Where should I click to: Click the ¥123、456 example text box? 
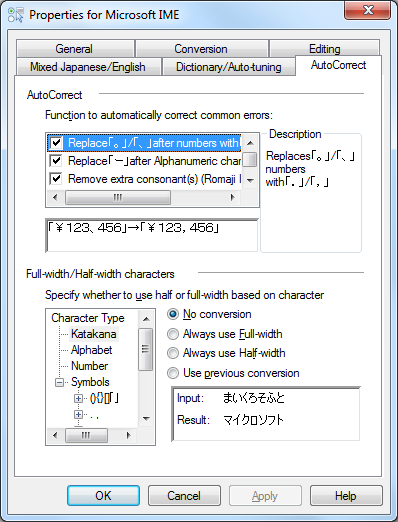coord(152,235)
